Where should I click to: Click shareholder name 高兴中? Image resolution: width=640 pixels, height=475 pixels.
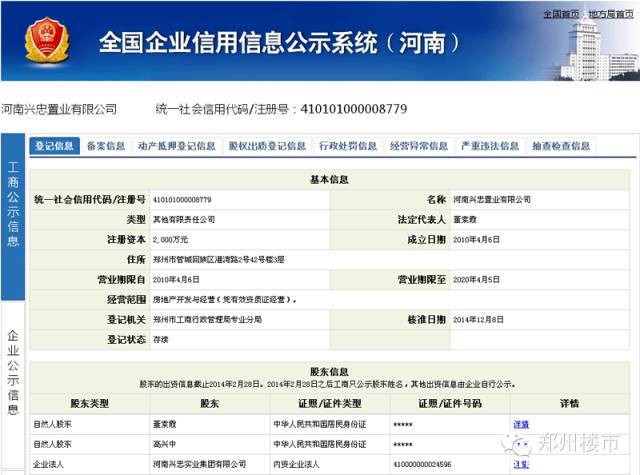(x=164, y=444)
